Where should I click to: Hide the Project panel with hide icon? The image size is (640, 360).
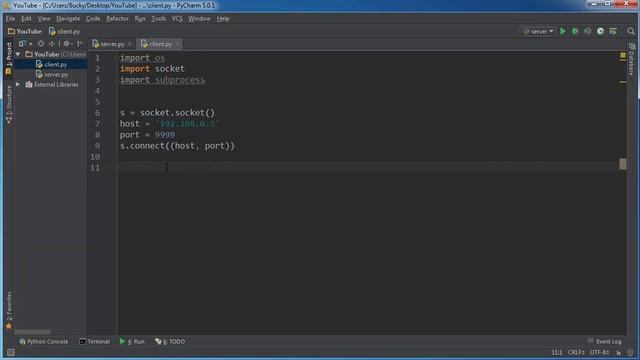click(80, 44)
